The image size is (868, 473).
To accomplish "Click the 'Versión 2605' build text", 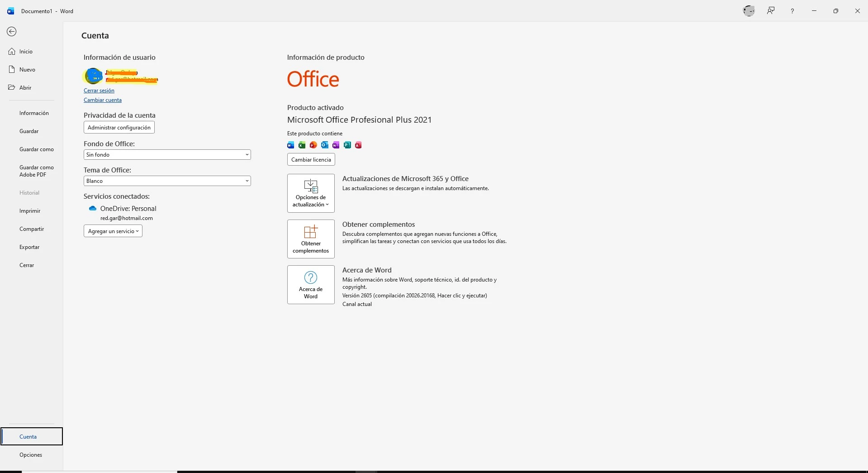I will [415, 296].
